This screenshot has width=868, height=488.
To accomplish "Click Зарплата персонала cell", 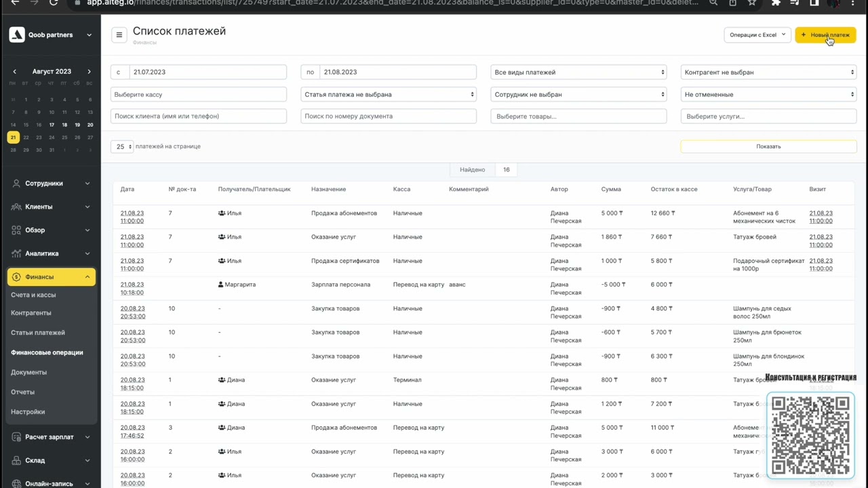I will [x=340, y=285].
